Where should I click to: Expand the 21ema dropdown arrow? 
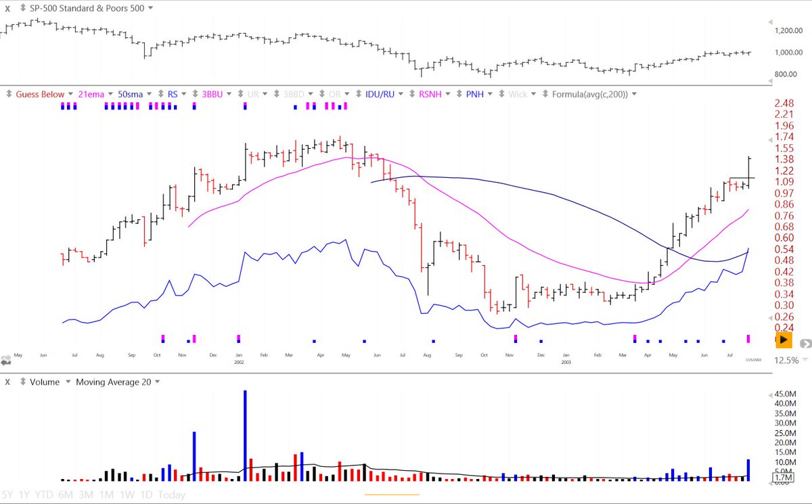pos(112,94)
